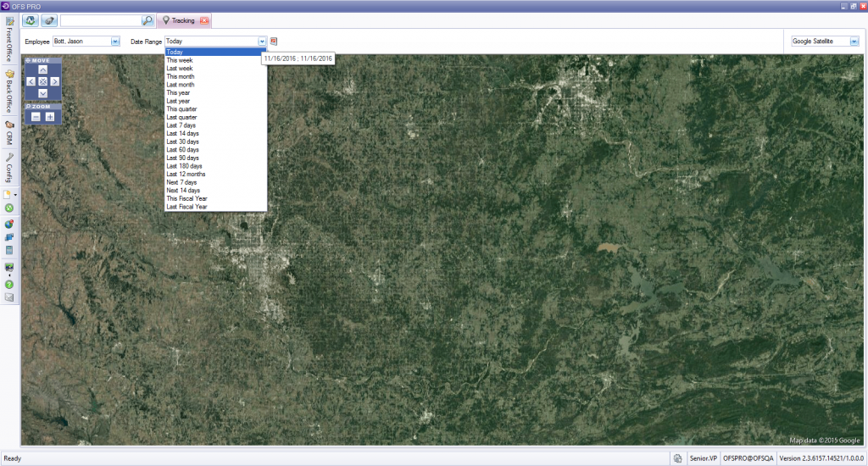Select 'Last 30 days' from date list
Image resolution: width=868 pixels, height=466 pixels.
(182, 141)
